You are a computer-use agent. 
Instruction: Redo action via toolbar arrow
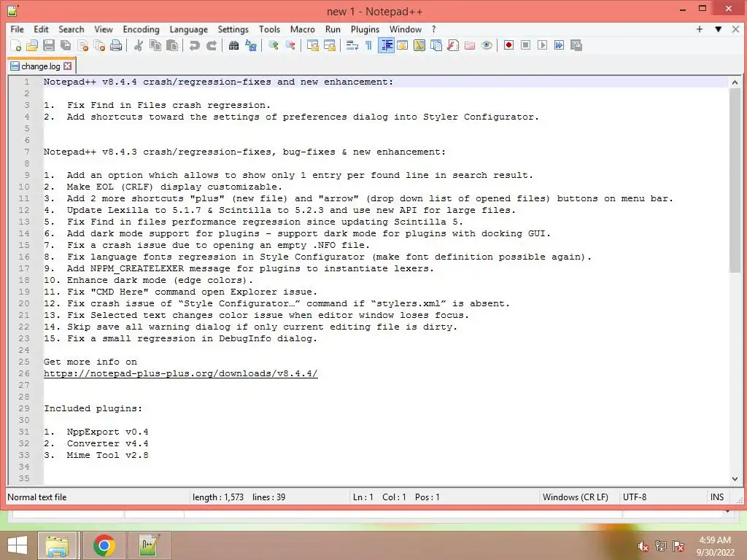click(x=211, y=45)
